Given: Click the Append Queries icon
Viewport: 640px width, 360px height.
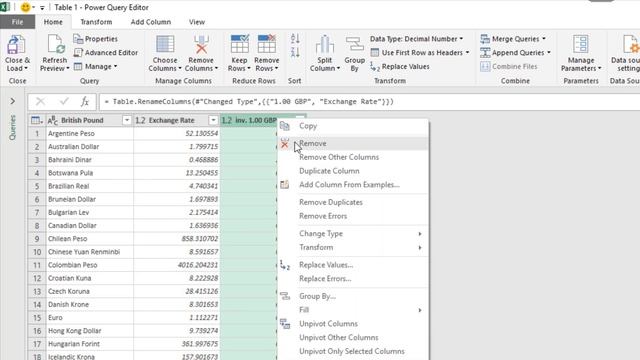Looking at the screenshot, I should (485, 53).
